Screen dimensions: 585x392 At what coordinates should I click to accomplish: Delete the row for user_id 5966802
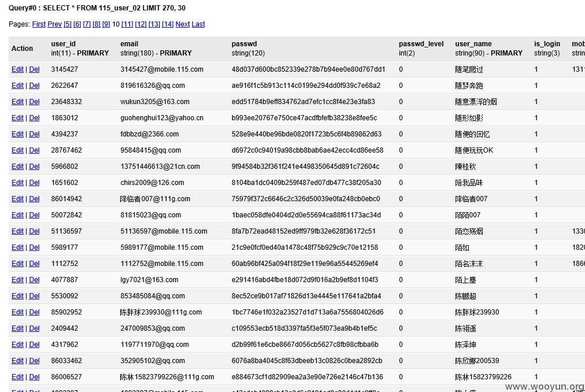[x=34, y=167]
